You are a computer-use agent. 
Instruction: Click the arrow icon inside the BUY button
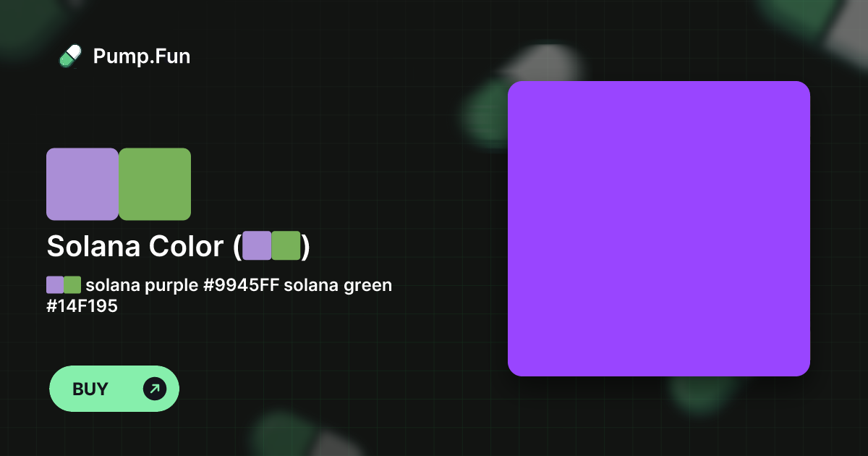pos(154,389)
